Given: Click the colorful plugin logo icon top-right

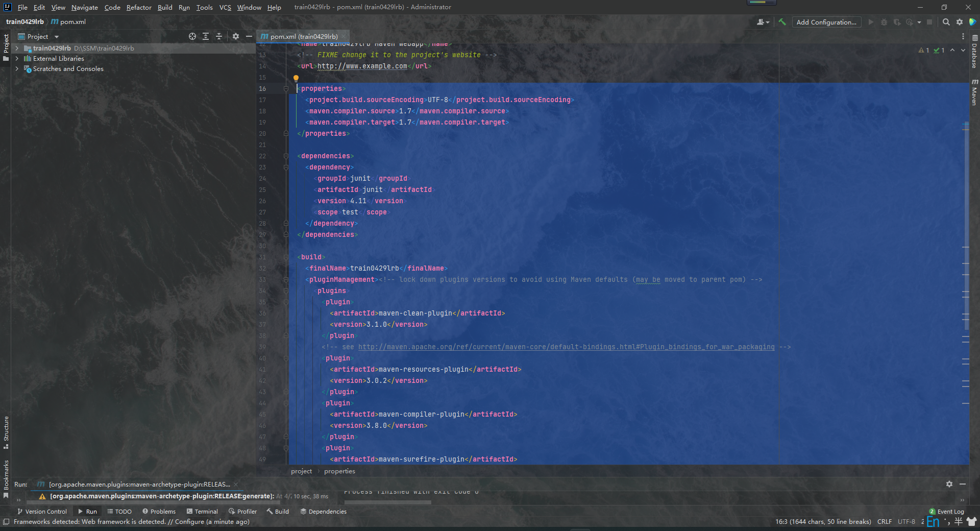Looking at the screenshot, I should [973, 22].
